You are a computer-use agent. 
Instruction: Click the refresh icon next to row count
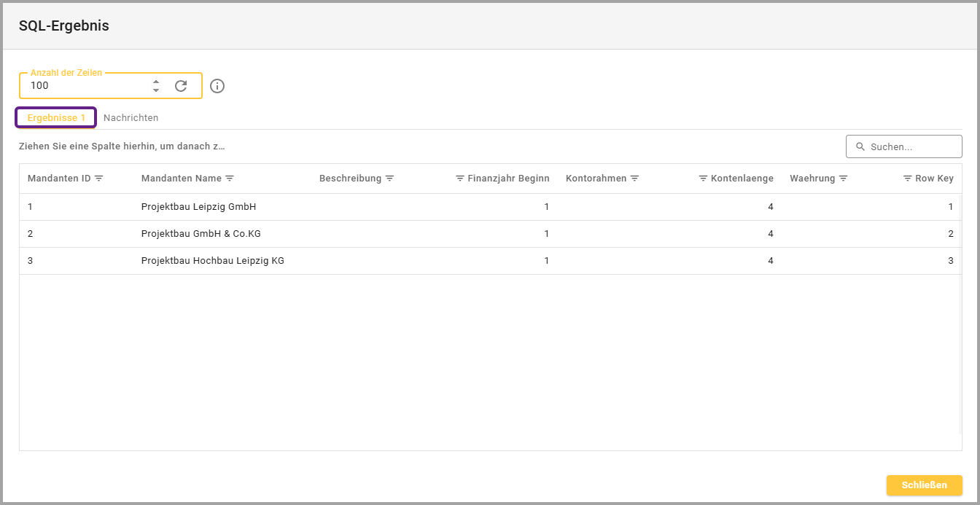tap(181, 86)
